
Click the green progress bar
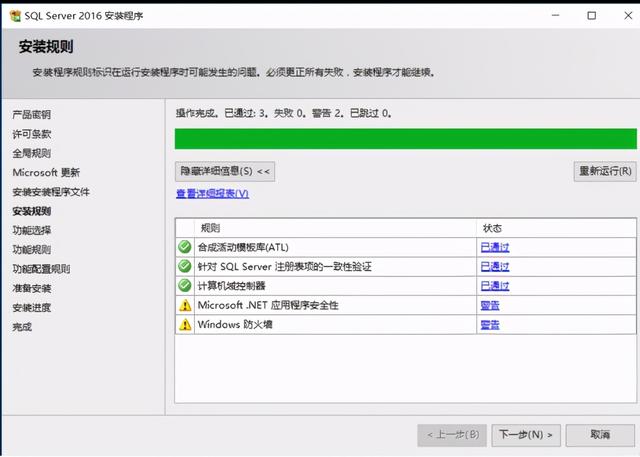tap(406, 139)
